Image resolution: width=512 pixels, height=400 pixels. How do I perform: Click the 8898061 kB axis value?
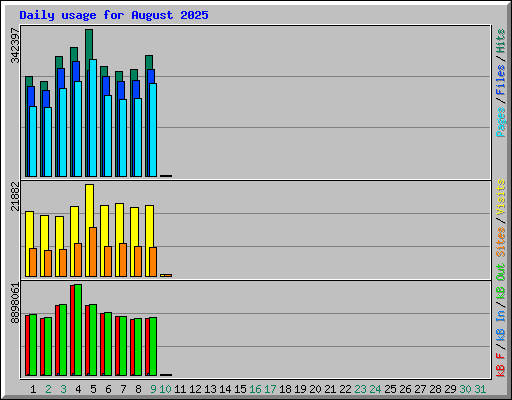(x=15, y=303)
